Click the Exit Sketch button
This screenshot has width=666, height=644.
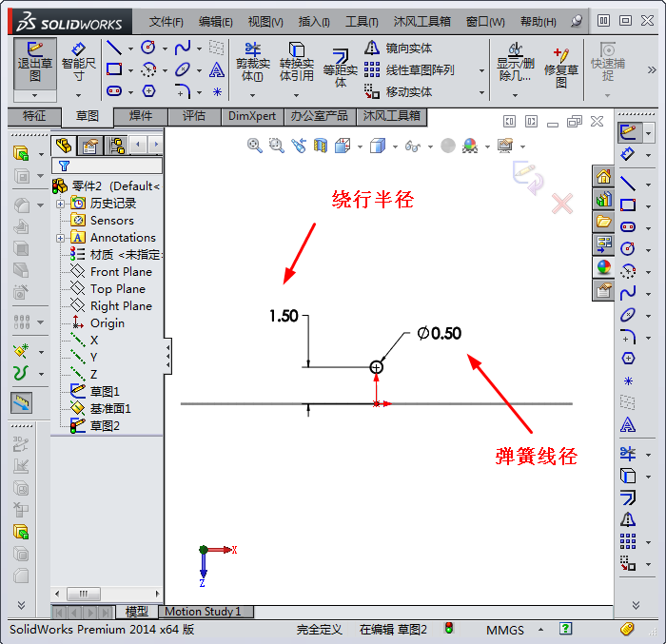coord(35,63)
